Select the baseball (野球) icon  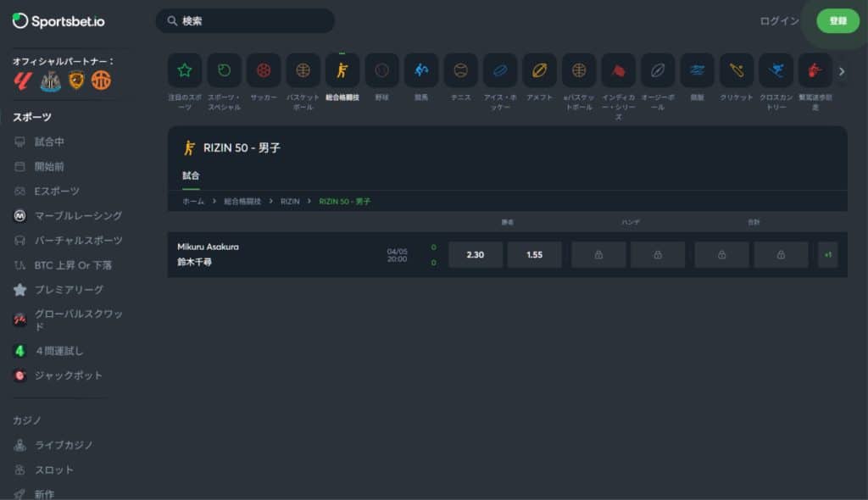(x=382, y=70)
